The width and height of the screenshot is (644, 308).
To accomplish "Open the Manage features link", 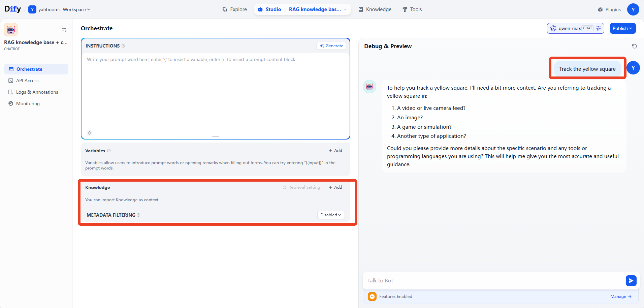I will pos(621,297).
